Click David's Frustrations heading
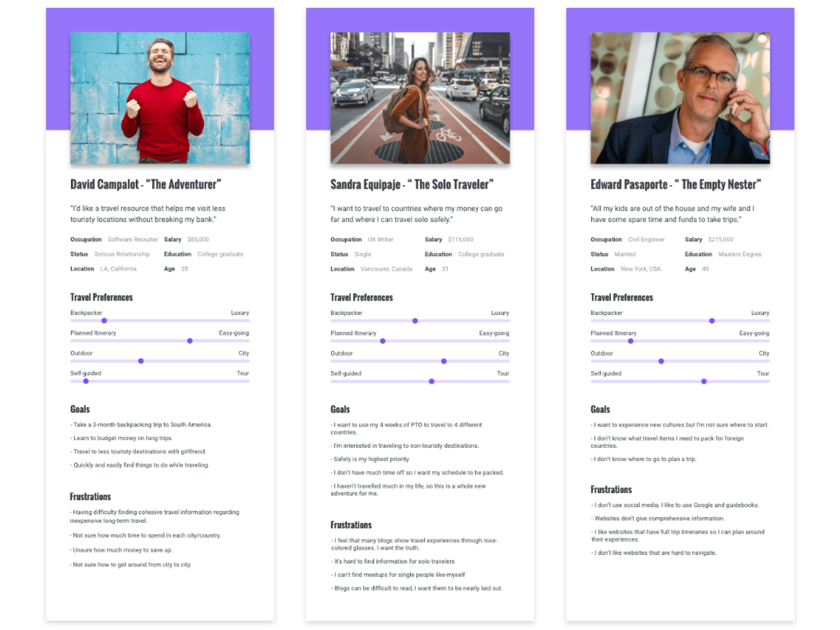This screenshot has height=630, width=840. click(90, 497)
